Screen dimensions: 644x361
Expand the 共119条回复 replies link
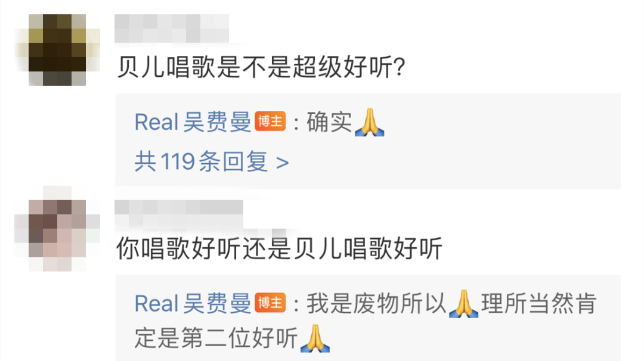(x=212, y=161)
